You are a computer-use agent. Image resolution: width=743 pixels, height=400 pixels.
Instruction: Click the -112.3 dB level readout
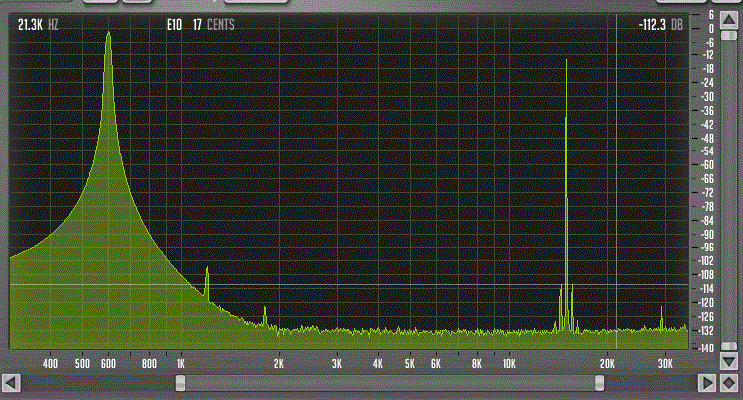click(661, 25)
